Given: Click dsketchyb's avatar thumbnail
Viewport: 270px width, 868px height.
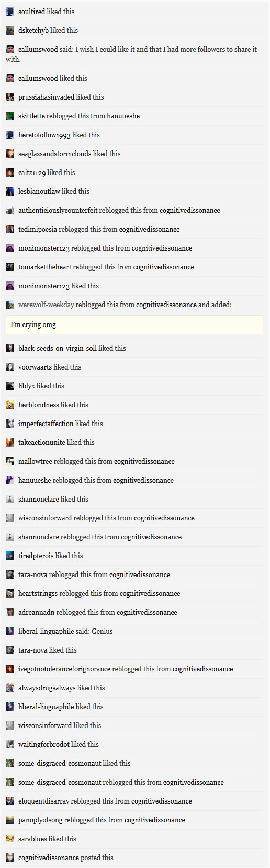Looking at the screenshot, I should [10, 30].
